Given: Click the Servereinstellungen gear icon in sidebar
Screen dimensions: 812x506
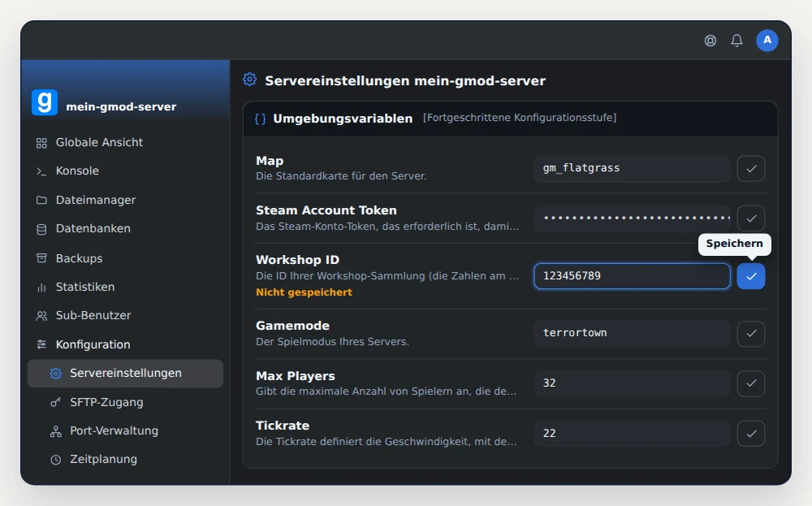Looking at the screenshot, I should 55,374.
